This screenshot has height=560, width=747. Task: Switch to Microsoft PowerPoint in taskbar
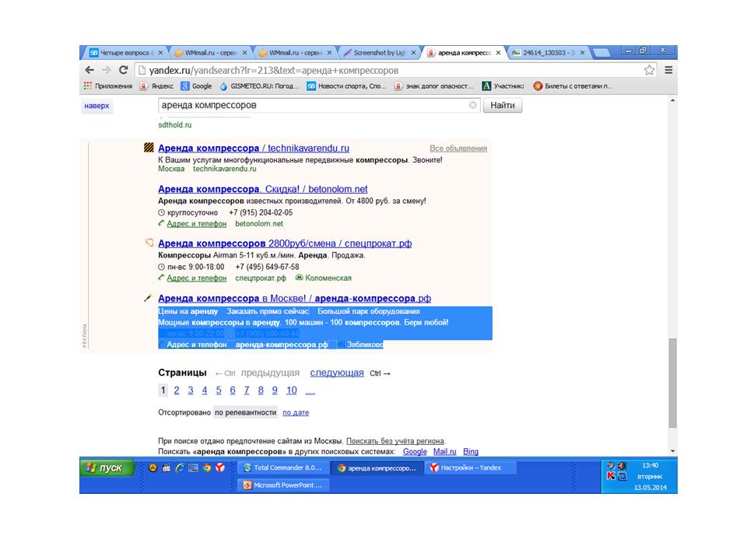pyautogui.click(x=283, y=485)
